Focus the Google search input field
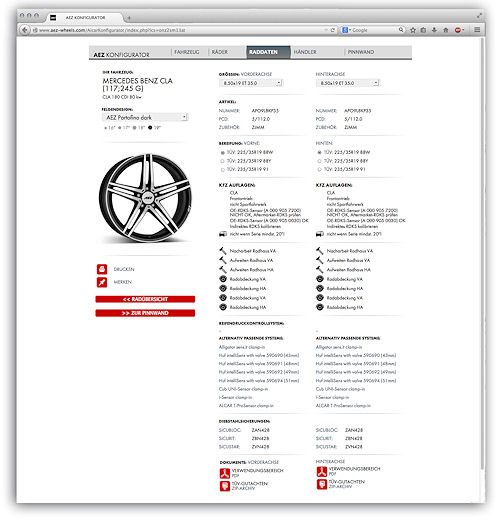The width and height of the screenshot is (500, 521). click(x=374, y=30)
